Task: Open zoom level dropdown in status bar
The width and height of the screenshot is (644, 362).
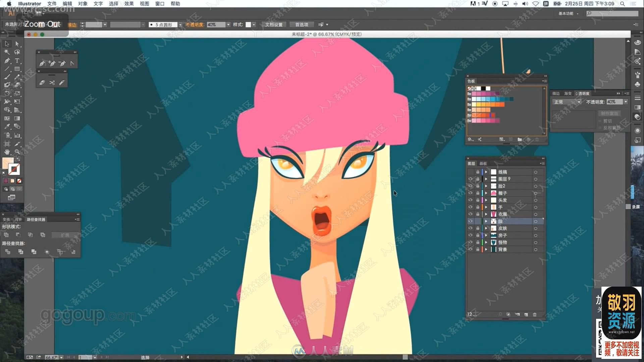Action: pyautogui.click(x=61, y=357)
